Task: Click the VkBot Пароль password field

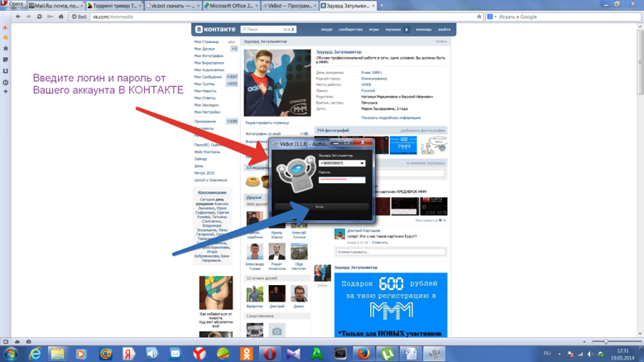Action: point(342,180)
